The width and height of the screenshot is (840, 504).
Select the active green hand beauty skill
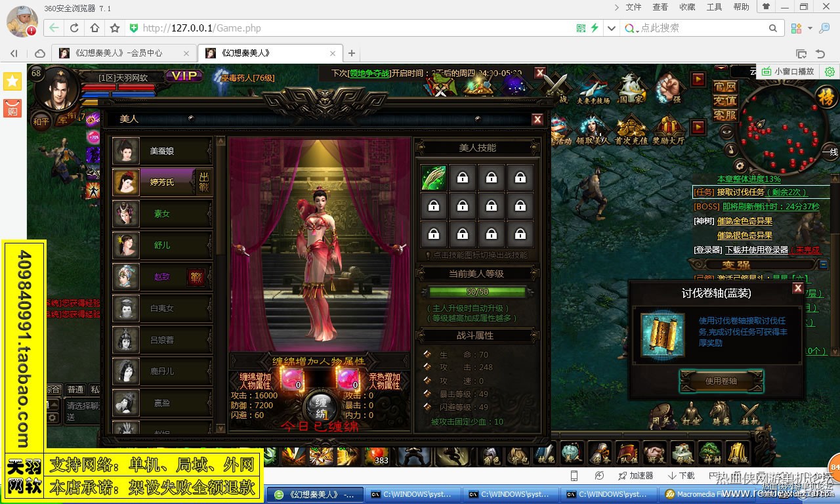pos(434,177)
